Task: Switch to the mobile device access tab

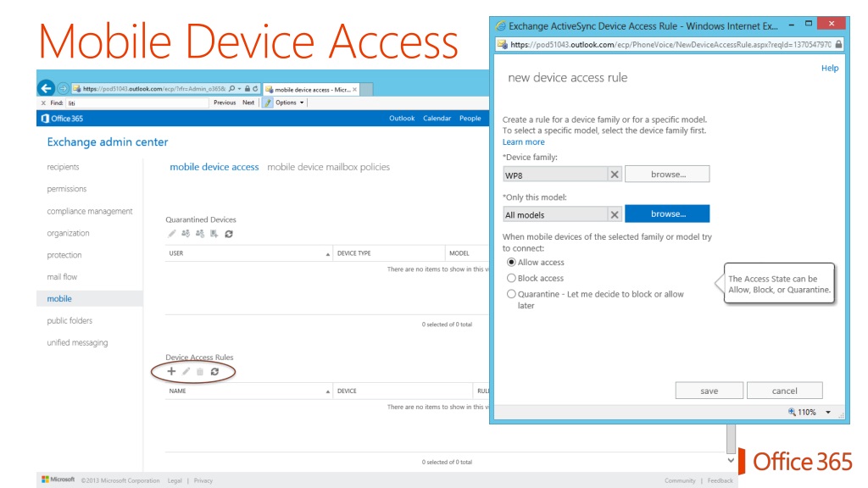Action: coord(214,167)
